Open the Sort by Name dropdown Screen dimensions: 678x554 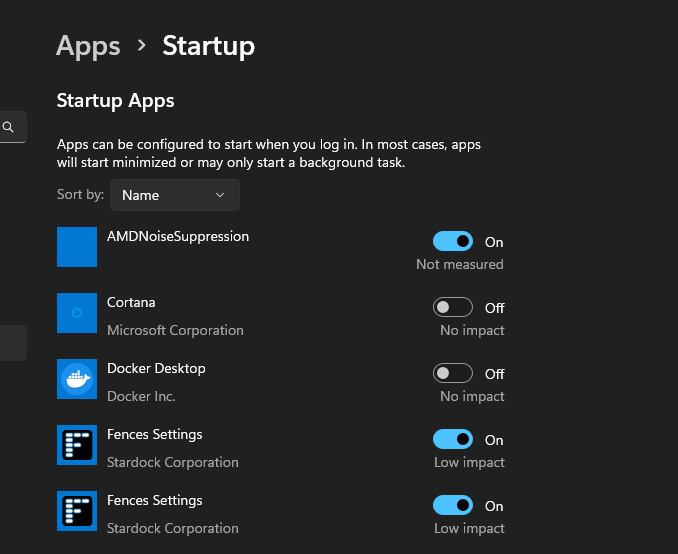tap(175, 195)
